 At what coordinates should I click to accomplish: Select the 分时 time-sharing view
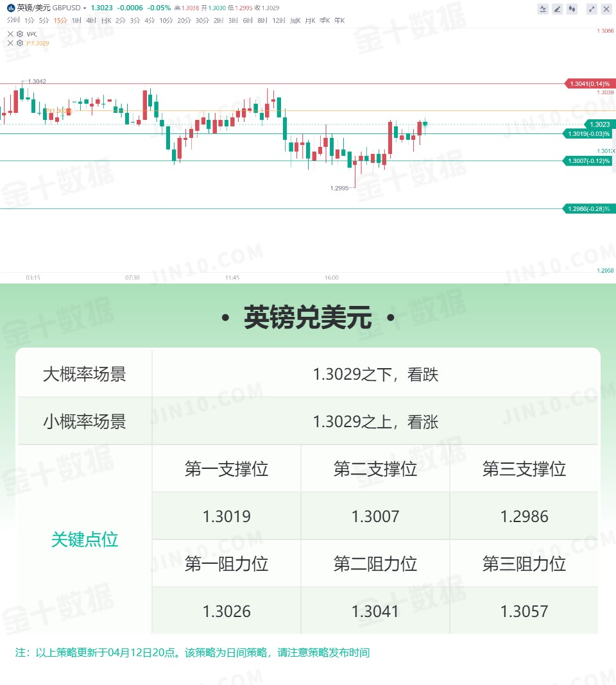pyautogui.click(x=13, y=20)
